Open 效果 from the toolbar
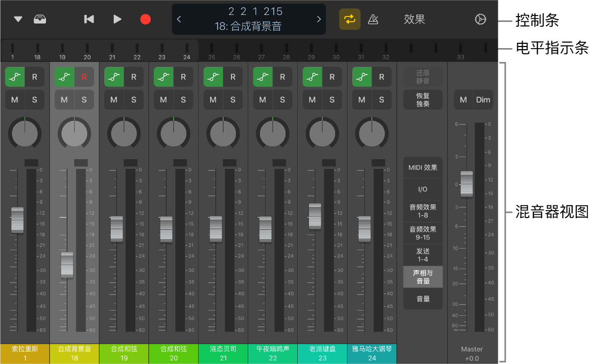Screen dimensions: 596x364 tap(414, 19)
